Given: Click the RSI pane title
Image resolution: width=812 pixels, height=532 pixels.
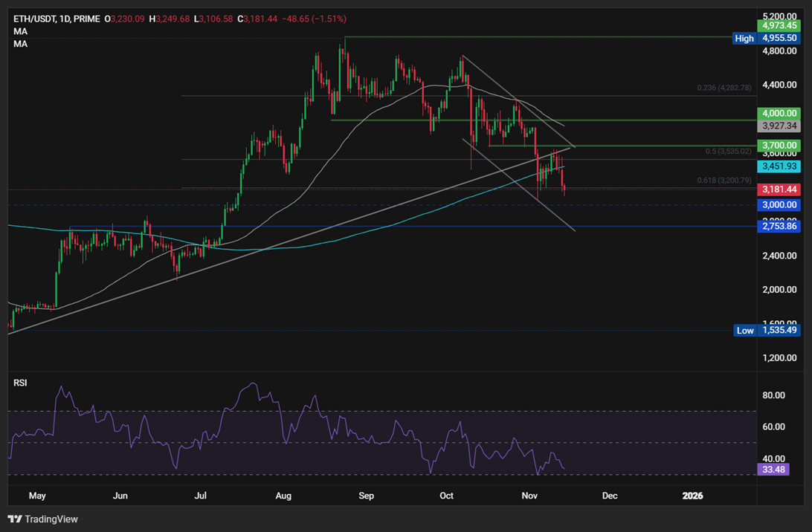Looking at the screenshot, I should (x=20, y=382).
